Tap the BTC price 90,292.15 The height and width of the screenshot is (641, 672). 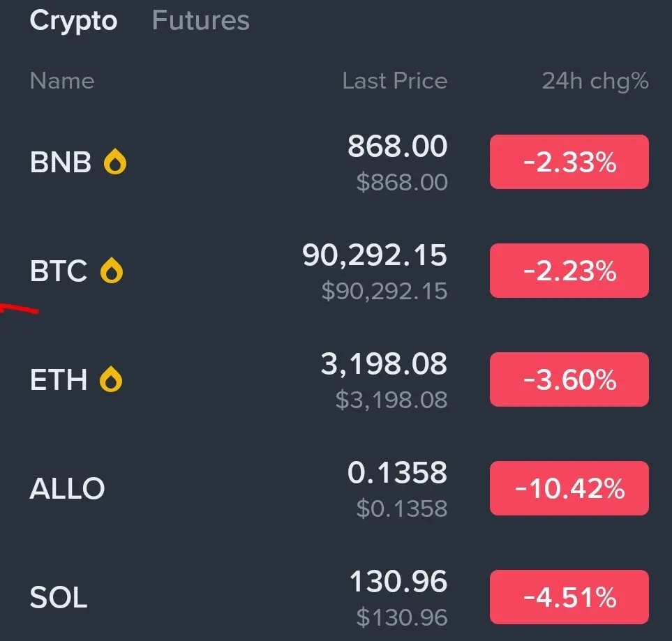(x=375, y=256)
